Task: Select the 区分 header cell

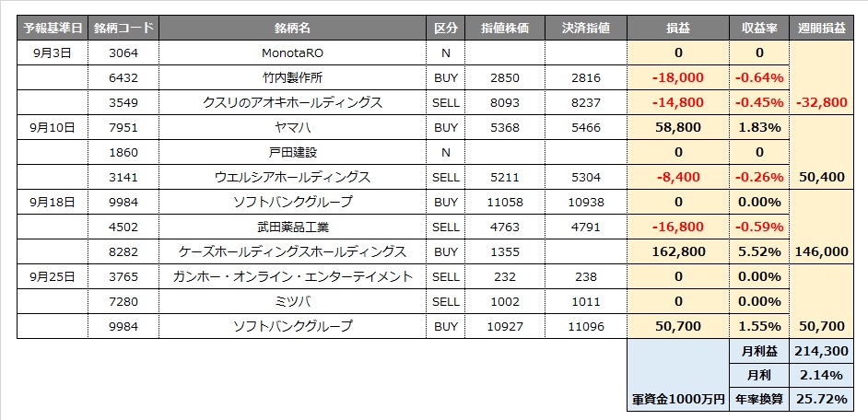Action: click(x=446, y=29)
